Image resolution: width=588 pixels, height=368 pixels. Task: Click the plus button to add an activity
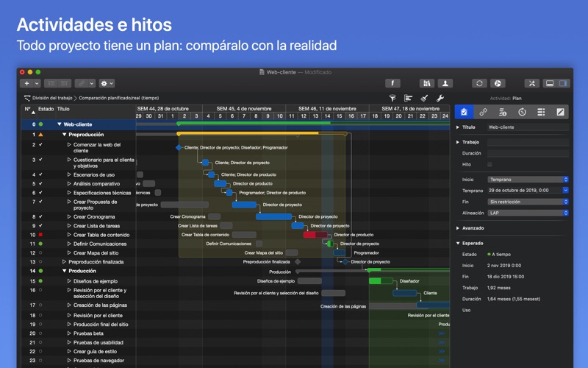(26, 83)
